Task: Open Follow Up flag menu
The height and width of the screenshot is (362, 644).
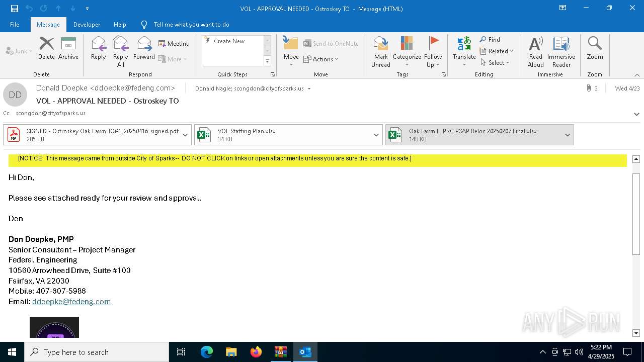Action: coord(433,51)
